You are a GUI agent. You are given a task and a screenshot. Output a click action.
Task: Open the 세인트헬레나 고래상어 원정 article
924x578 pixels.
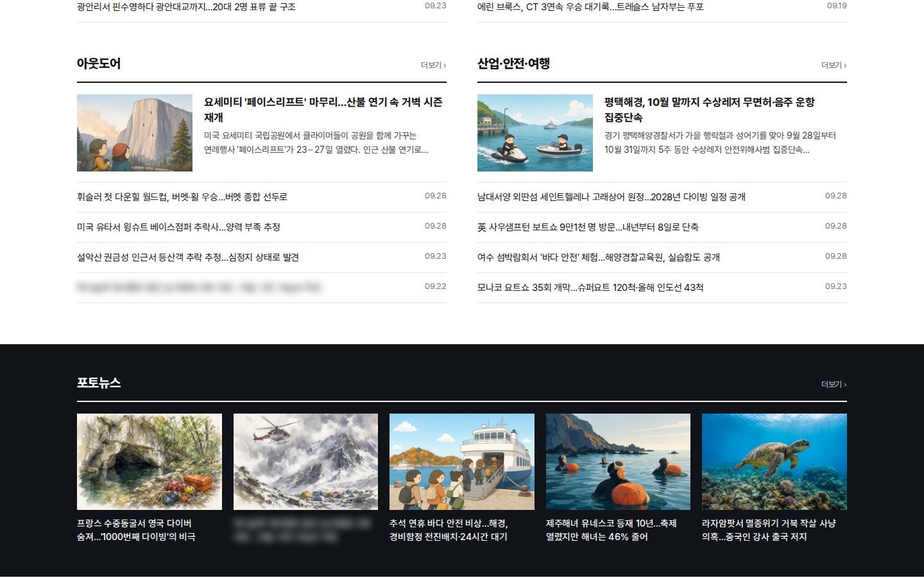tap(612, 197)
